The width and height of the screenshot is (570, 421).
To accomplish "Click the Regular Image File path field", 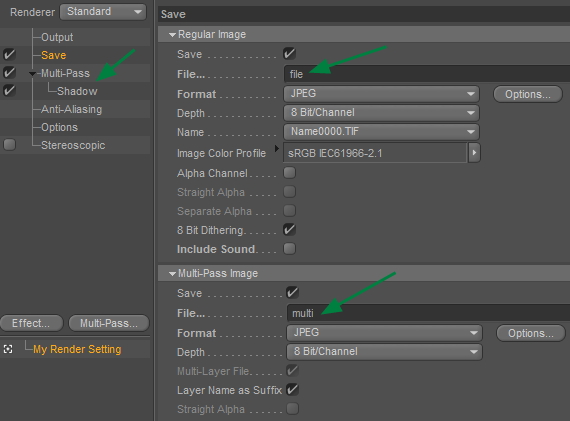I will click(427, 74).
